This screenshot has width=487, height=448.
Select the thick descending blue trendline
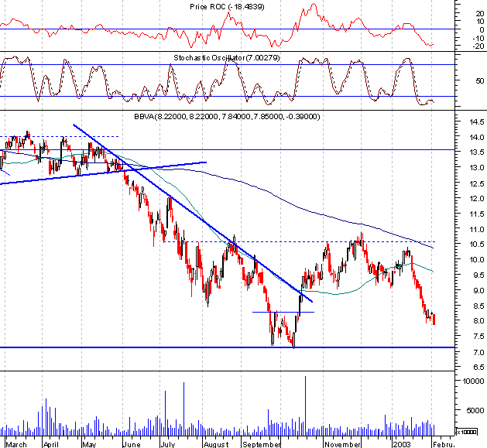193,213
